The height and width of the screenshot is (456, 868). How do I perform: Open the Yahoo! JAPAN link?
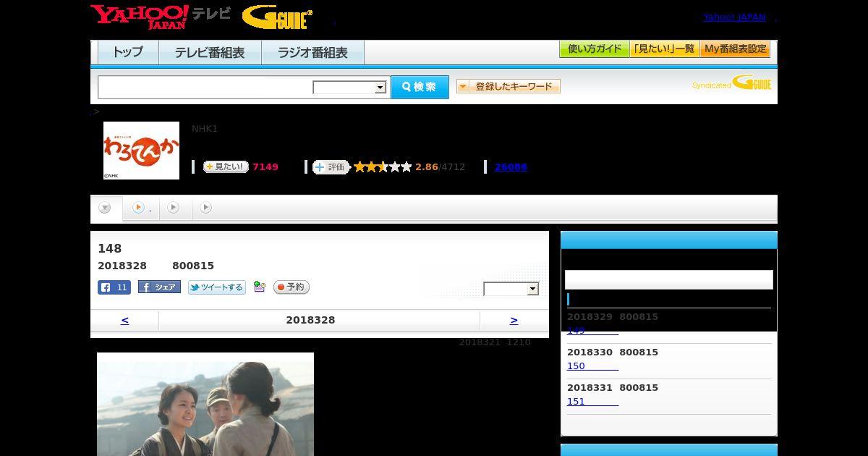[734, 17]
